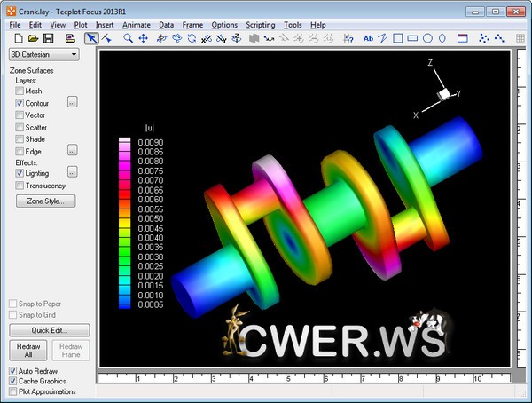Enable the Mesh layer checkbox

20,91
